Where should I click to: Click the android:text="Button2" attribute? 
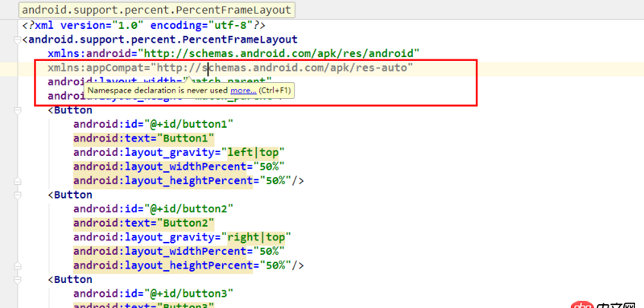click(x=144, y=223)
